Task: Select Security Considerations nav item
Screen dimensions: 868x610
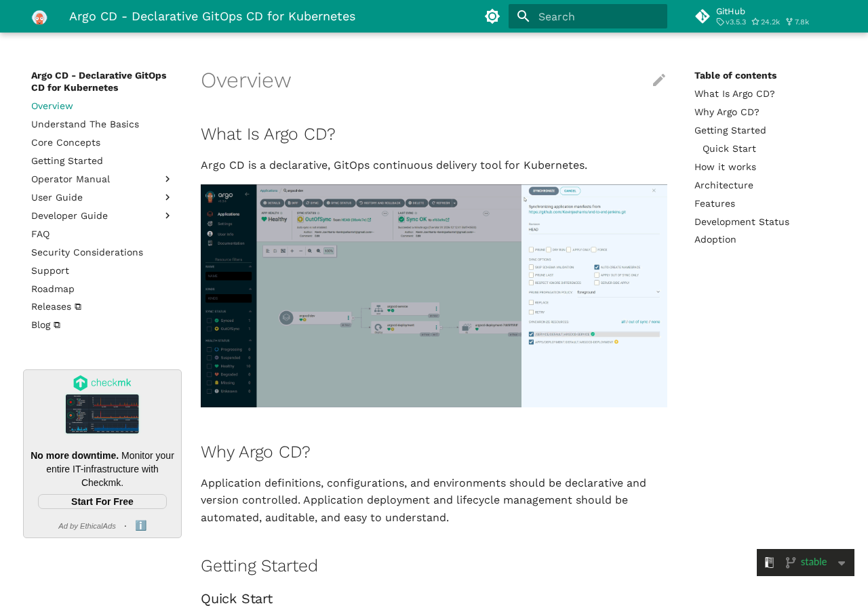Action: [87, 252]
